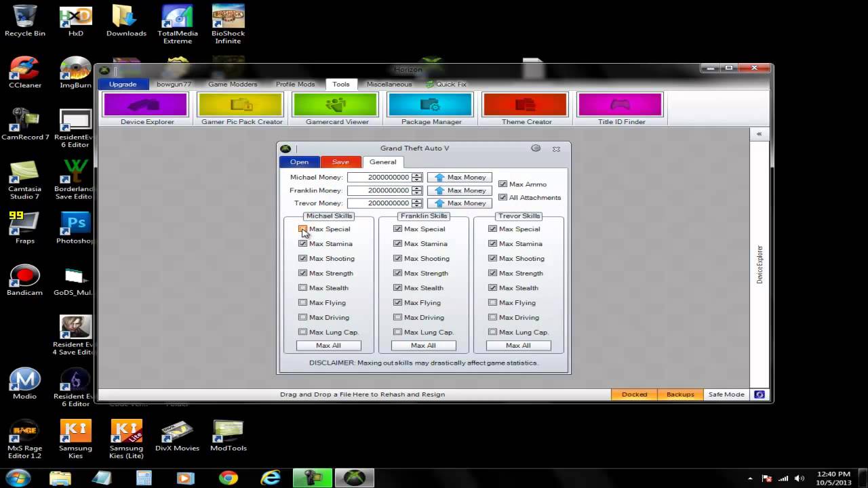Click Max All under Franklin Skills

pyautogui.click(x=423, y=346)
